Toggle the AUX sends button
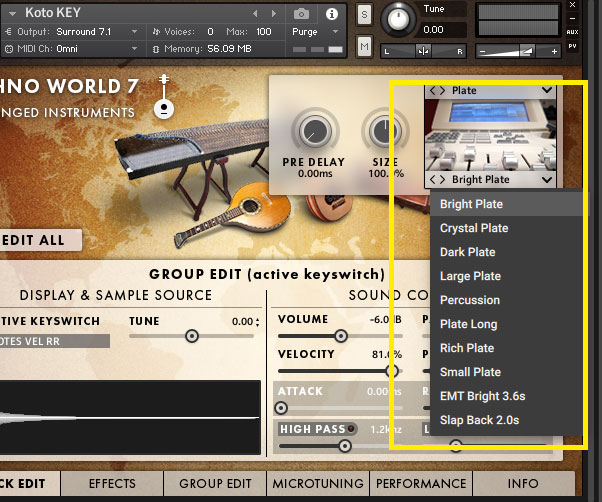Screen dimensions: 602x502 click(572, 32)
